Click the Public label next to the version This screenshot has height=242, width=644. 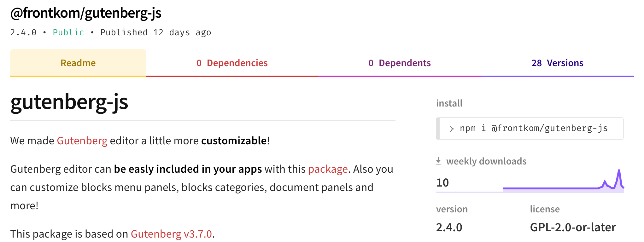point(68,32)
